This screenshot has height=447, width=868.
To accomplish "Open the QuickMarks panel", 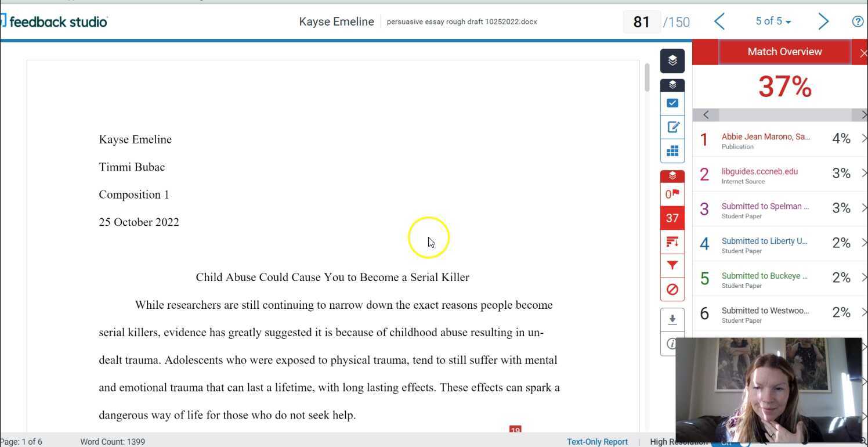I will 672,103.
